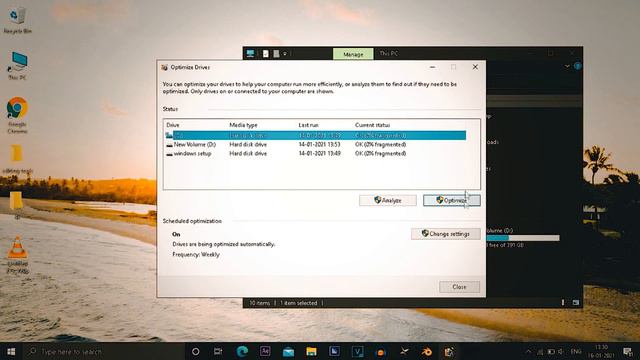The image size is (640, 360).
Task: Open the taskbar clock and date
Action: [x=601, y=351]
